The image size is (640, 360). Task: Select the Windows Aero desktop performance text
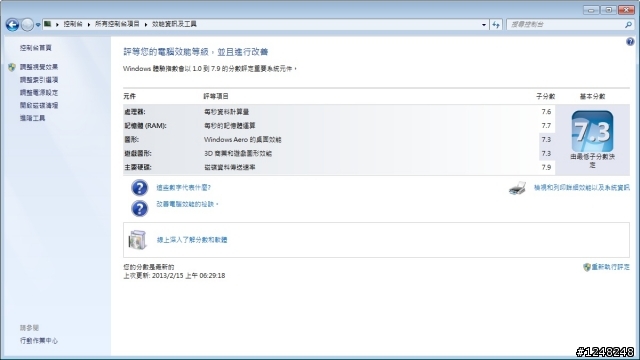click(242, 140)
